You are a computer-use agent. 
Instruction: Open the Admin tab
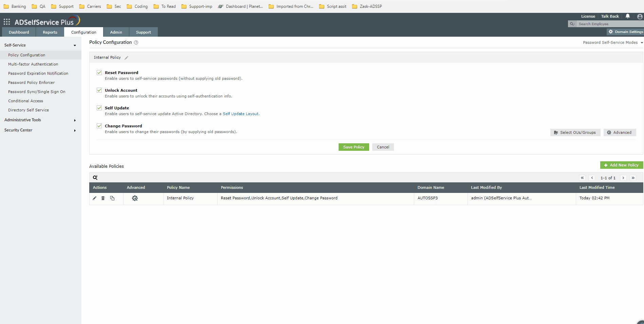116,32
